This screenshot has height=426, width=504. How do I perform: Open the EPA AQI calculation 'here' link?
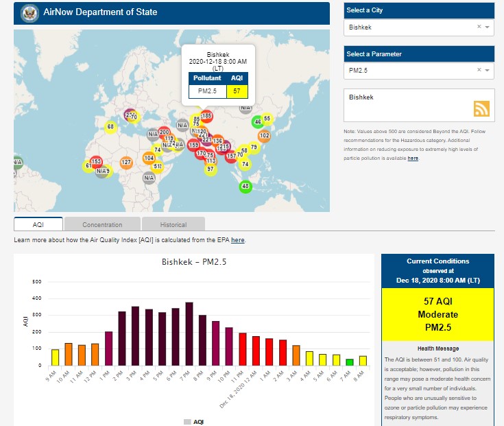pos(237,240)
